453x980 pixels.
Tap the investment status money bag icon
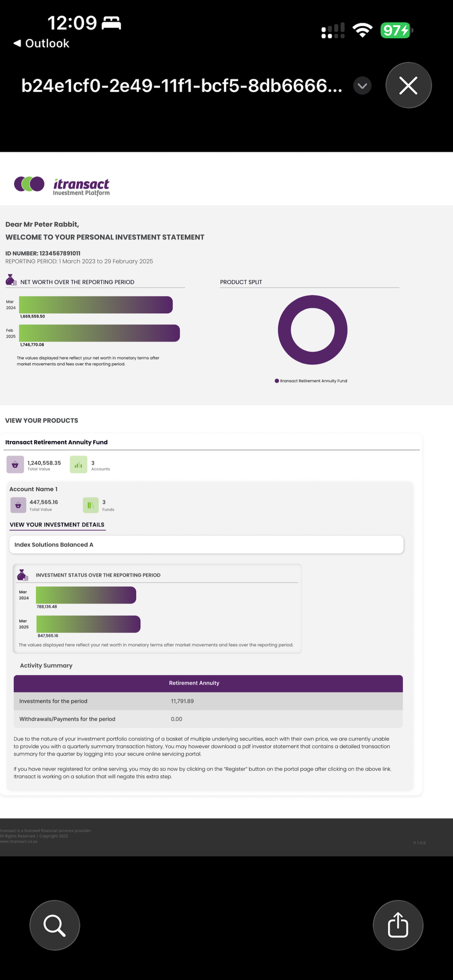tap(23, 575)
